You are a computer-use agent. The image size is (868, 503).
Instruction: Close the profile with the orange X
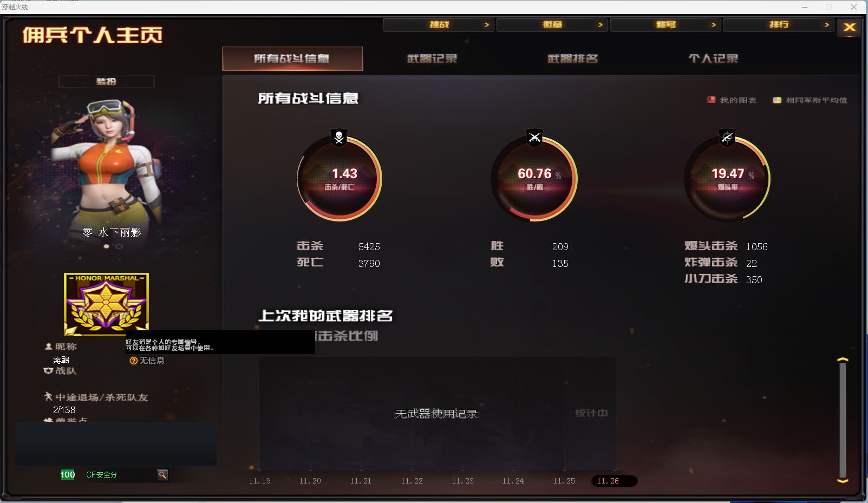click(850, 27)
